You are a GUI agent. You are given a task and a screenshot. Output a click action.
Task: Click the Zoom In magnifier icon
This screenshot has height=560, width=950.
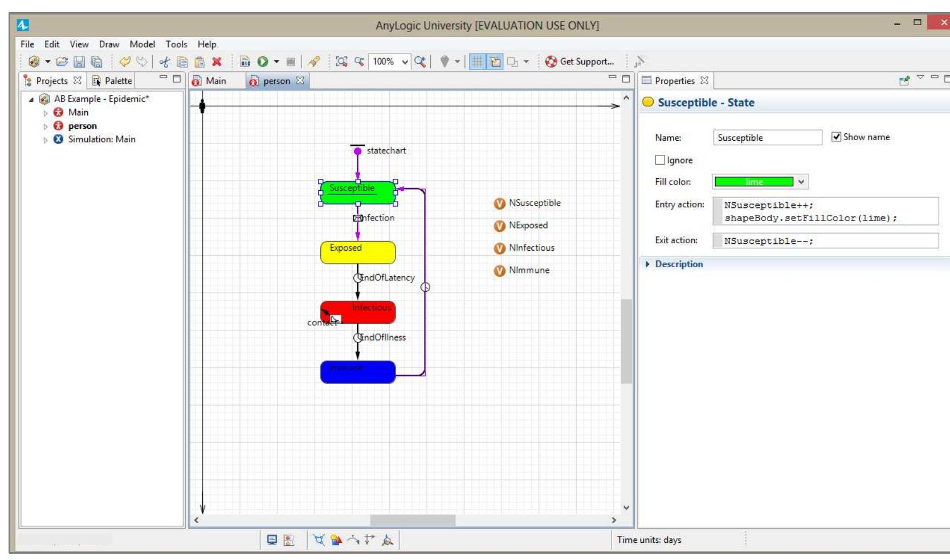(420, 62)
